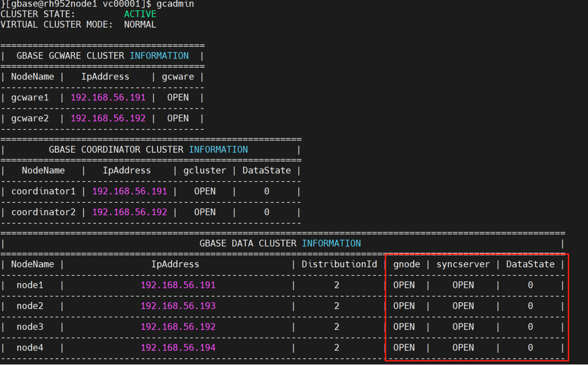
Task: Select the node3 name cell
Action: coord(30,327)
